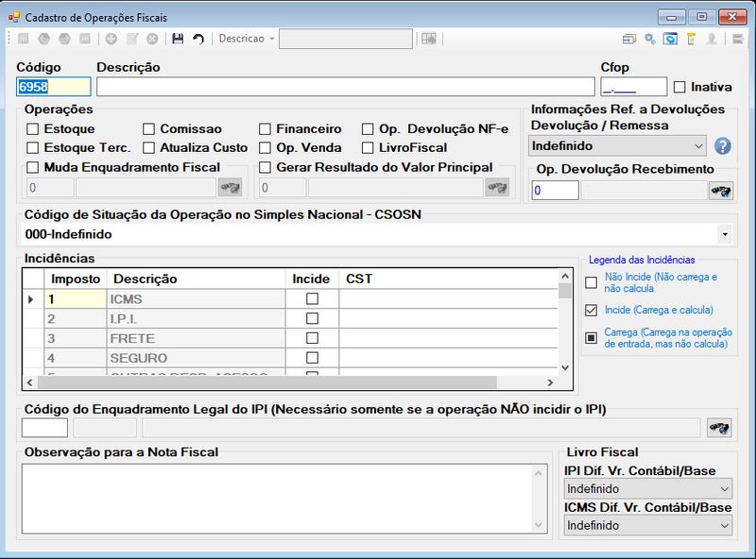Image resolution: width=756 pixels, height=559 pixels.
Task: Click the yellow note toolbar icon
Action: (x=691, y=39)
